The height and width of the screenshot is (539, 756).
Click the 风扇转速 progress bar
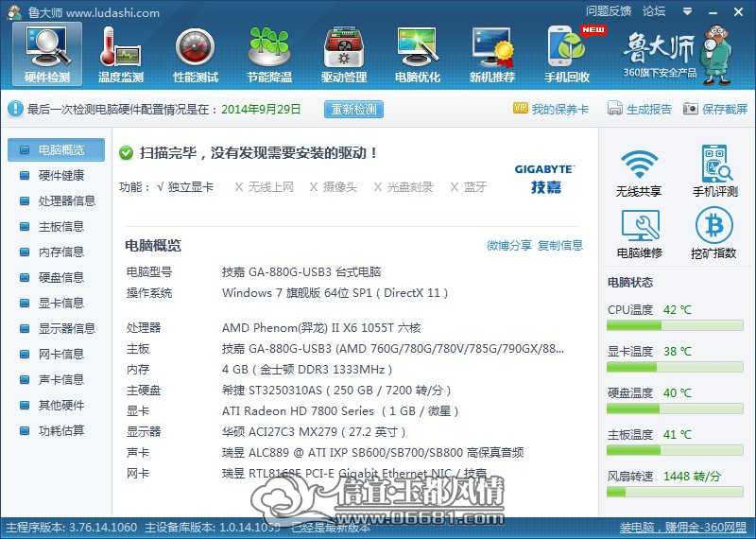tap(675, 493)
